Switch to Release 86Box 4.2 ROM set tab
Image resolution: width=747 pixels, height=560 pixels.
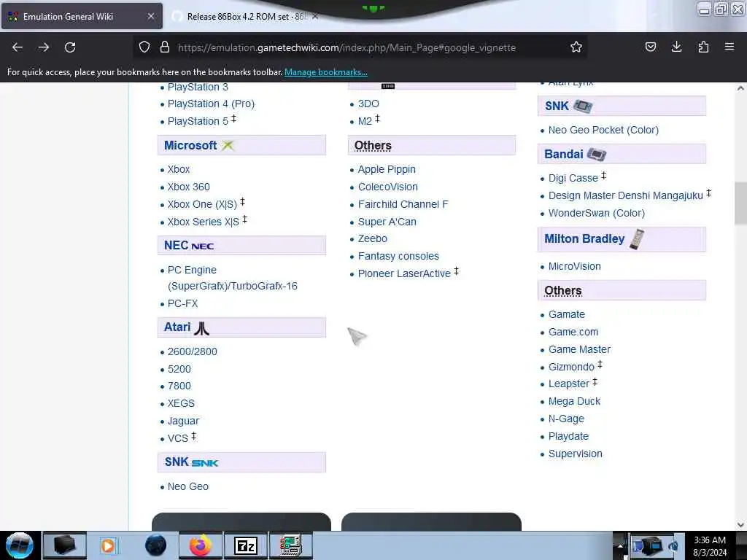247,17
